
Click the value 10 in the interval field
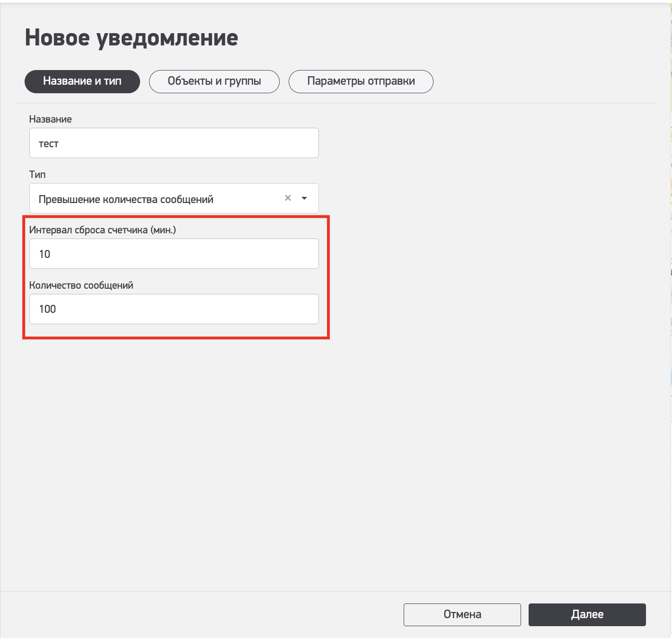click(44, 254)
